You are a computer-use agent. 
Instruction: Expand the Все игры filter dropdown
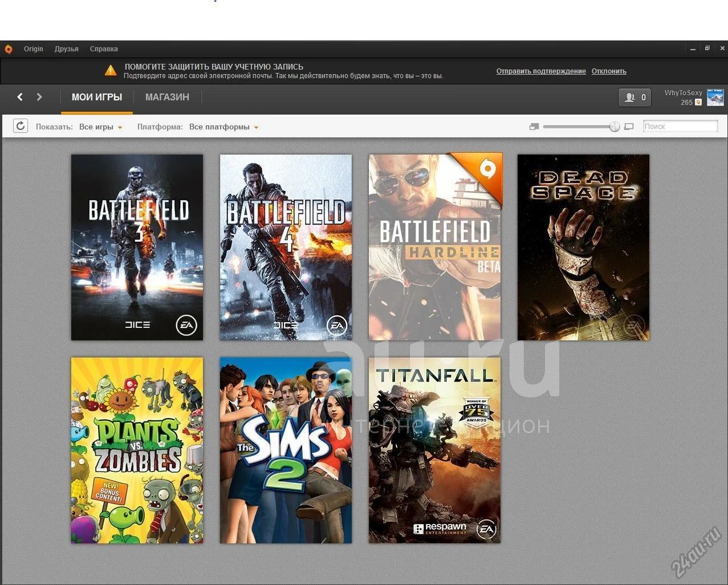[101, 127]
